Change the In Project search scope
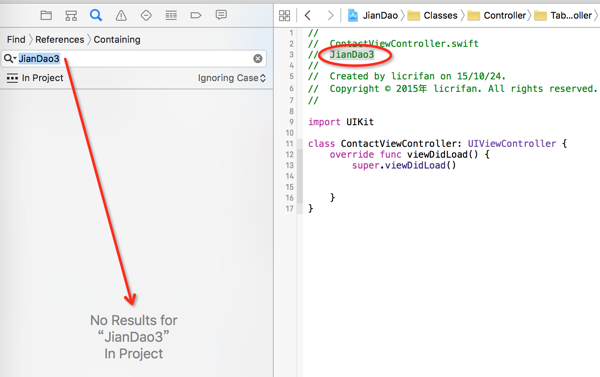Screen dimensions: 600x377 pos(35,78)
